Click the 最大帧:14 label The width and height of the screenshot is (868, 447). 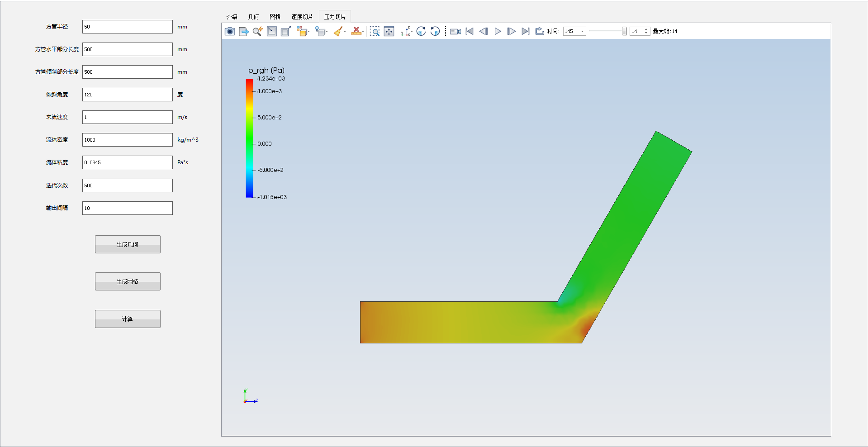[x=665, y=31]
